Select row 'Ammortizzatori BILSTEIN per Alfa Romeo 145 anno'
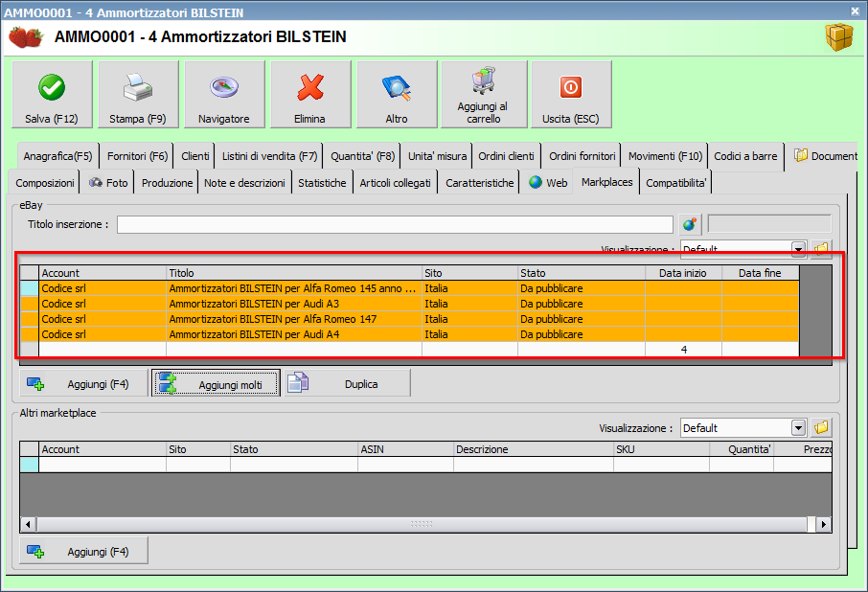The width and height of the screenshot is (868, 592). click(x=410, y=288)
